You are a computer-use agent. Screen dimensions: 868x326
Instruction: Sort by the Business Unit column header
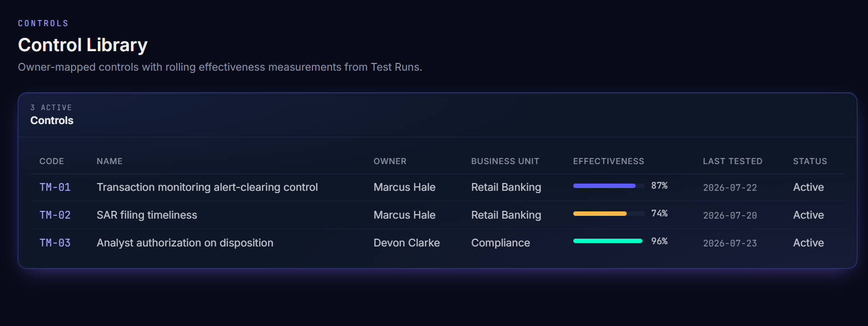[505, 161]
